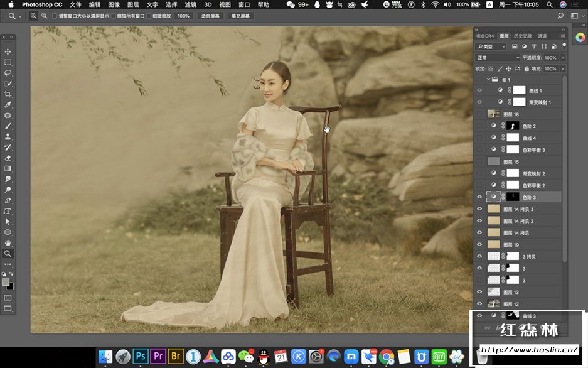
Task: Open the blend mode 正常 dropdown
Action: coord(498,57)
